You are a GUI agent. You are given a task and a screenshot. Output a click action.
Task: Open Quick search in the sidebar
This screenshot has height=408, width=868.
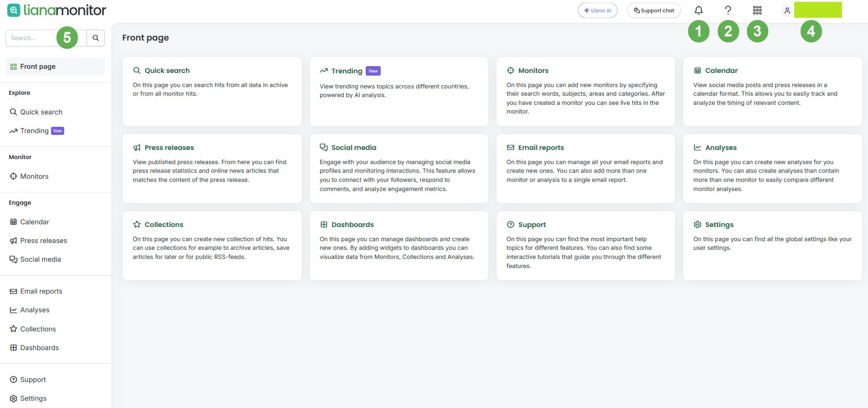[36, 112]
